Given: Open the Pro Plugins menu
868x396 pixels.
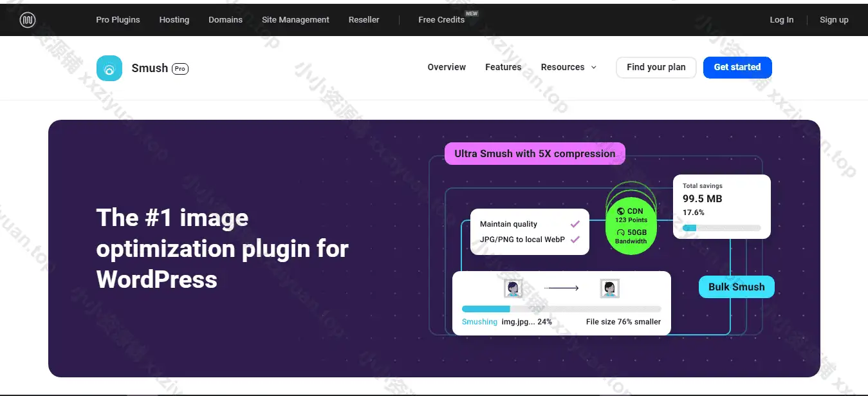Looking at the screenshot, I should pos(118,20).
